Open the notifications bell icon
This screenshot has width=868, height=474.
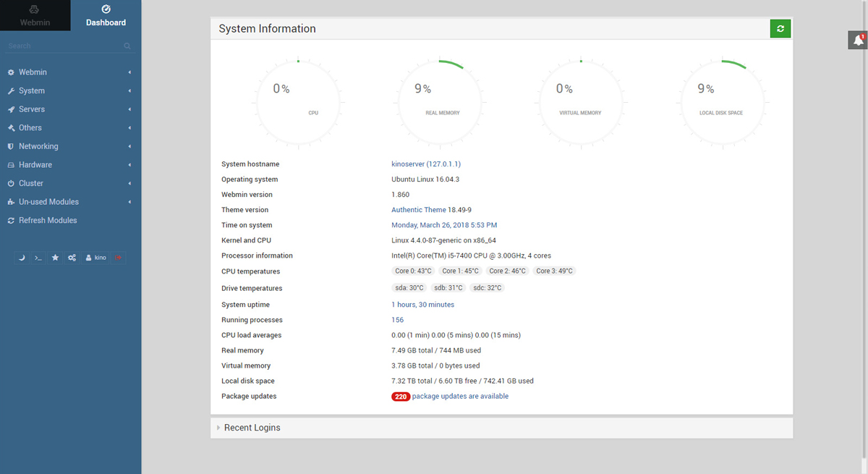pyautogui.click(x=858, y=41)
